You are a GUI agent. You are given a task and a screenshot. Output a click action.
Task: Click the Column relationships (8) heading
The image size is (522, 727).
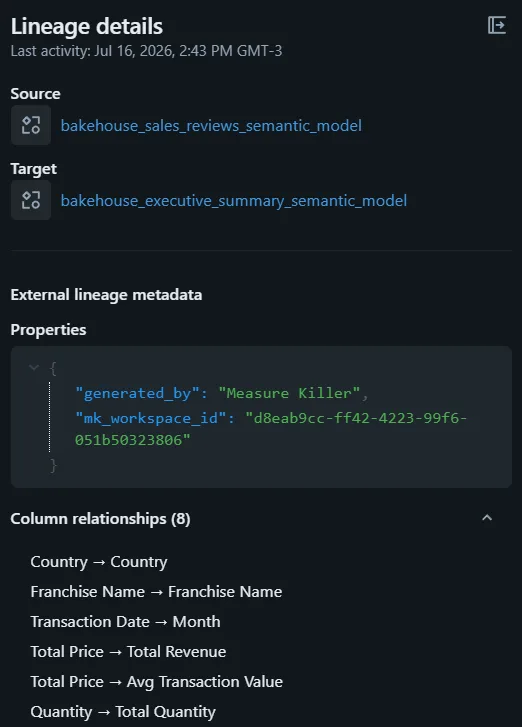100,519
